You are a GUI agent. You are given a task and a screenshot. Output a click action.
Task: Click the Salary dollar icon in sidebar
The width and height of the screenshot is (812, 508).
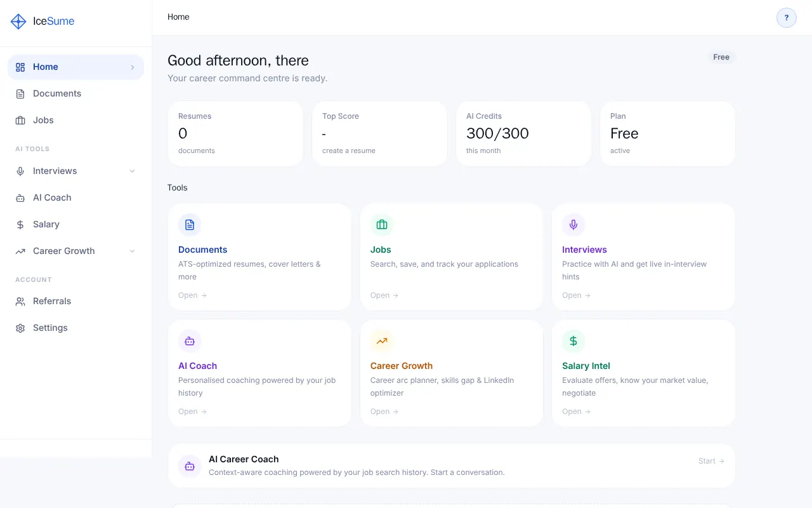(x=20, y=225)
